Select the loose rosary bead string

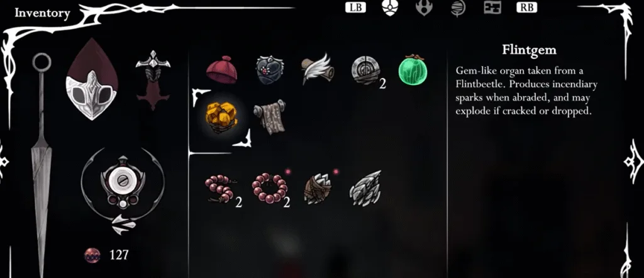coord(220,189)
